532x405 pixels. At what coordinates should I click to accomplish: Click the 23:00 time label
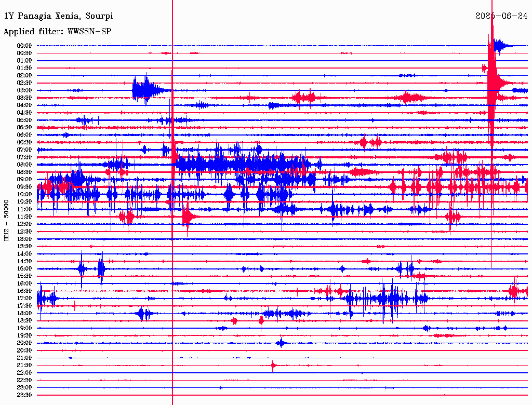[x=24, y=388]
